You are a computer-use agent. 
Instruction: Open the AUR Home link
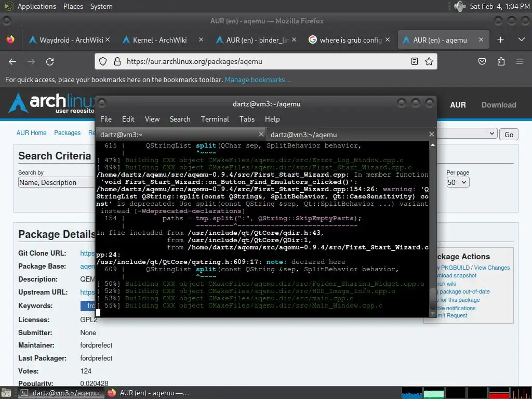[x=31, y=132]
